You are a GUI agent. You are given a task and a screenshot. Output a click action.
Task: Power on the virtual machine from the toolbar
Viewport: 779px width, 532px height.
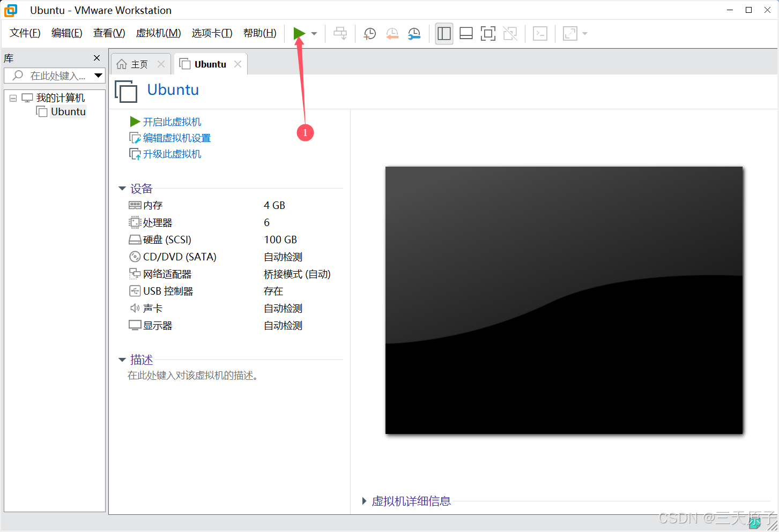299,33
